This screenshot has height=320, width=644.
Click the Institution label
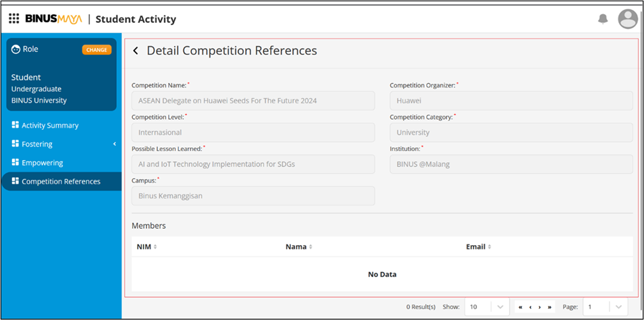coord(405,149)
